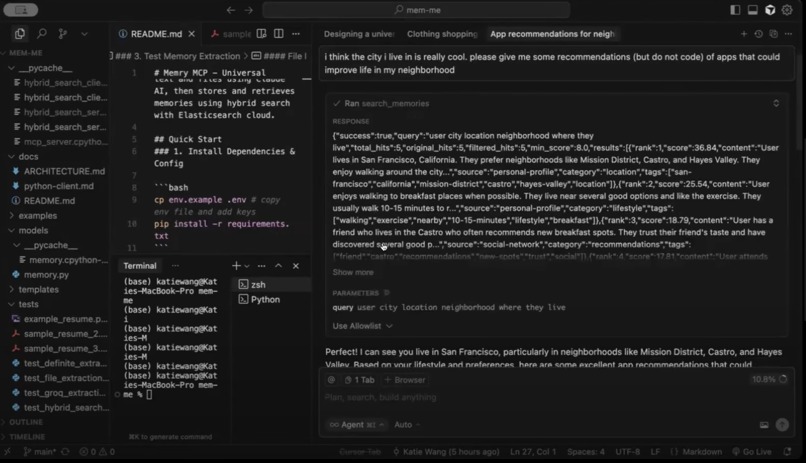This screenshot has height=463, width=806.
Task: Attach an image with the image icon
Action: [x=764, y=425]
